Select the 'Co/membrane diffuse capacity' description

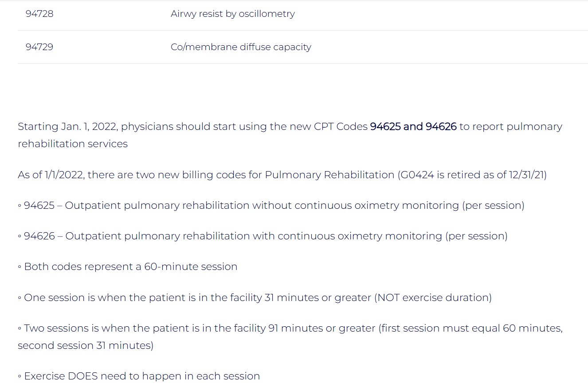tap(241, 47)
